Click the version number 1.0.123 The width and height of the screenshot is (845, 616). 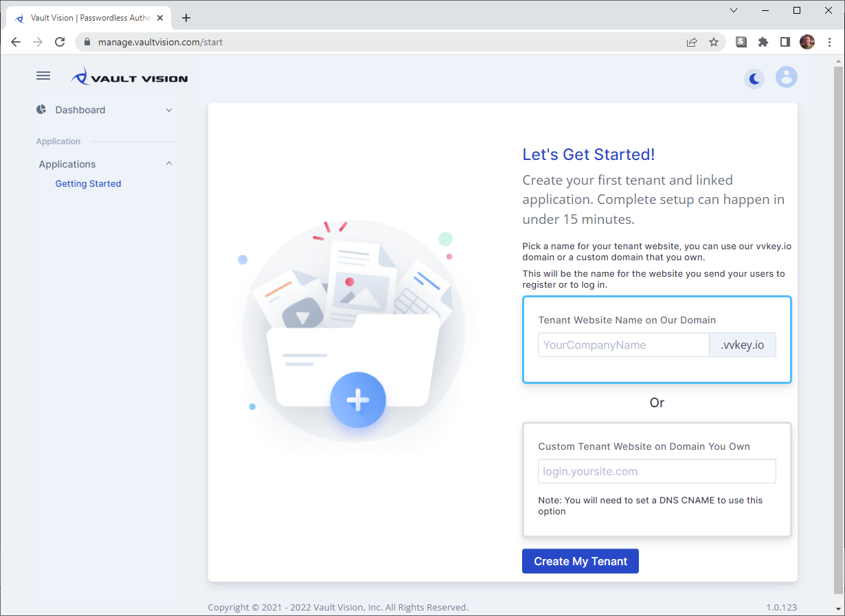[x=782, y=607]
